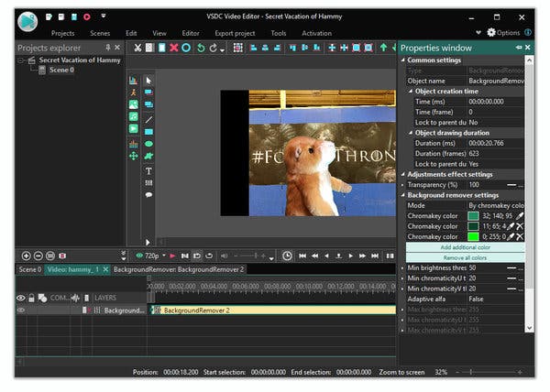Collapse Adjustments effect settings section
The width and height of the screenshot is (550, 392).
click(403, 174)
